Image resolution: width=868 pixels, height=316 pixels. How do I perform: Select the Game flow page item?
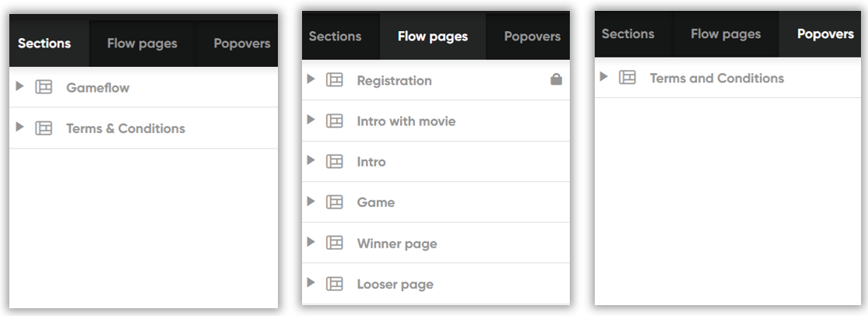click(x=436, y=202)
